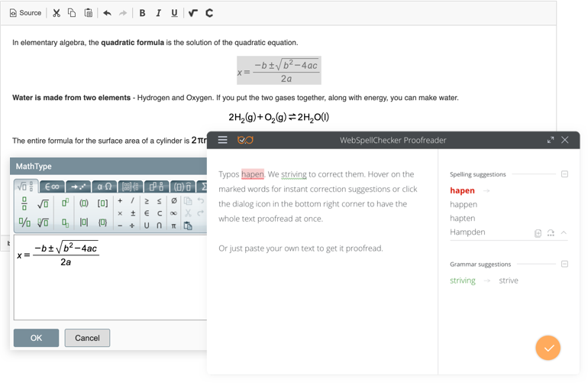Open the WebSpellChecker hamburger menu

pos(223,140)
